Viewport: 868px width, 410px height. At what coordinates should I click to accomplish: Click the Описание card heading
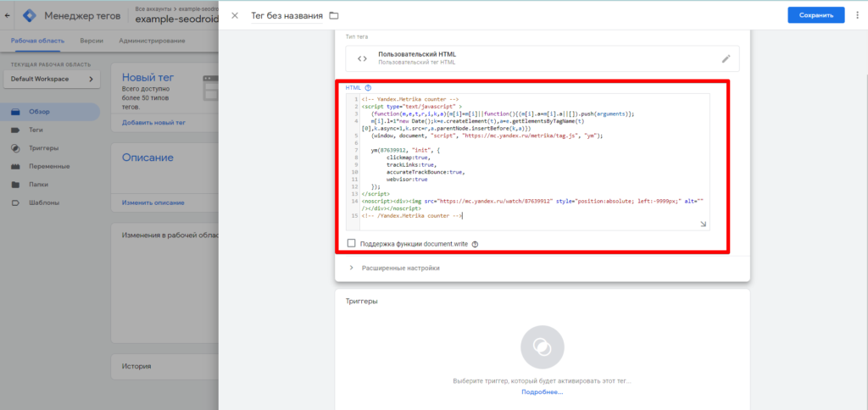pos(147,158)
